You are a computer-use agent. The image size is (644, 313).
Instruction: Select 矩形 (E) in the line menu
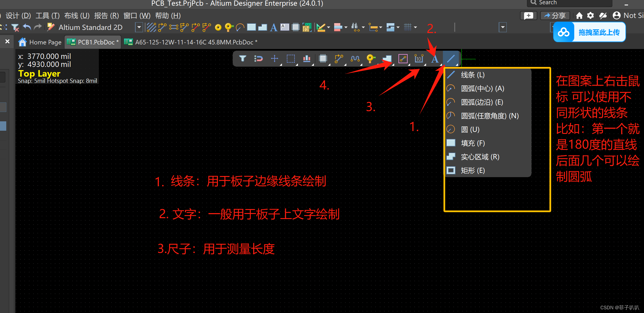[473, 171]
